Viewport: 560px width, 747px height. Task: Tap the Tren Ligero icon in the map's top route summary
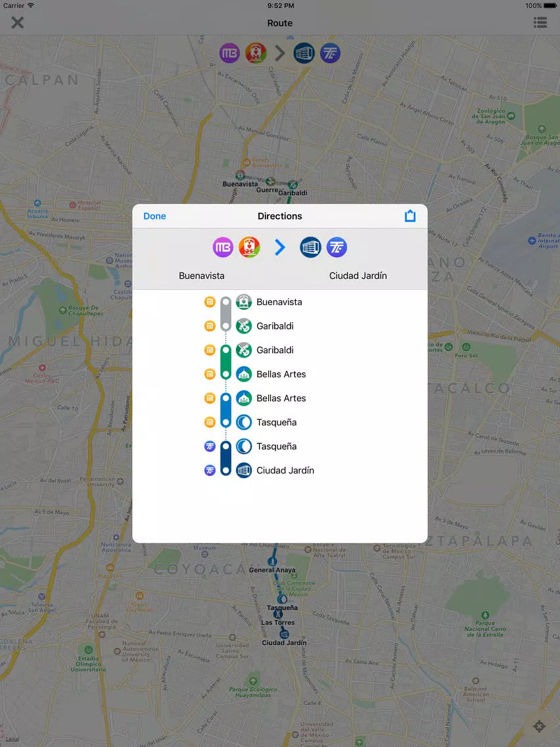pyautogui.click(x=330, y=53)
